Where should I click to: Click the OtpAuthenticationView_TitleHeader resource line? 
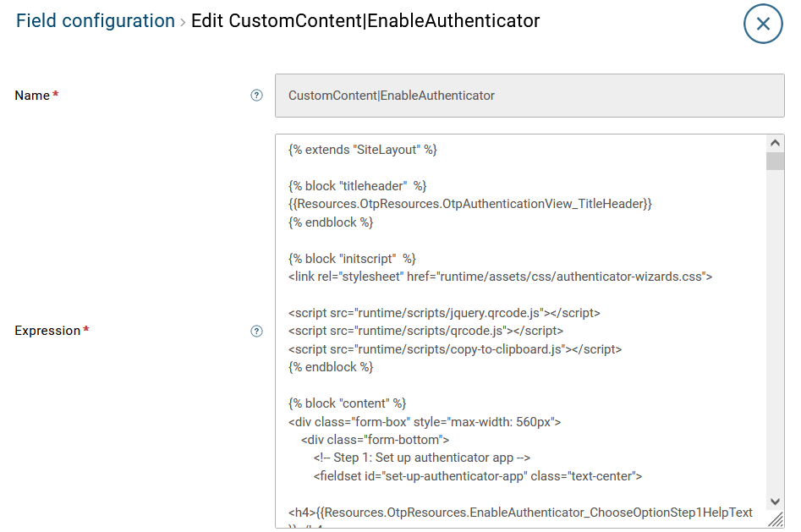469,204
